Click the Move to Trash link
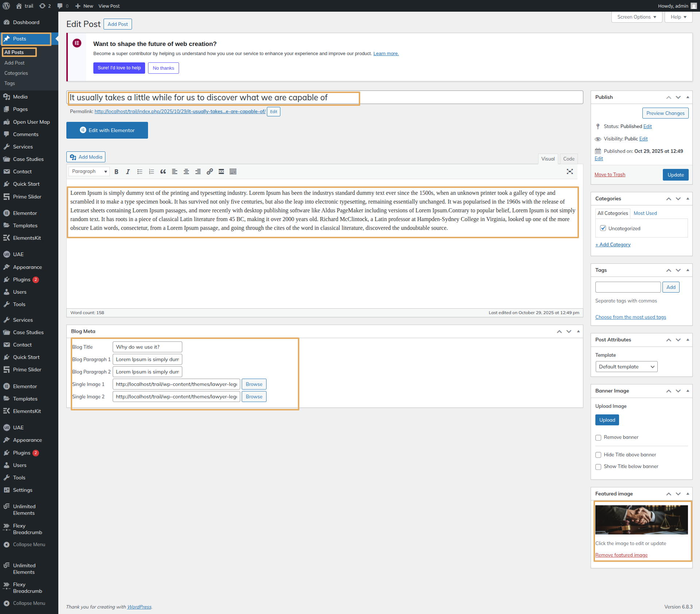Image resolution: width=700 pixels, height=614 pixels. (x=610, y=175)
